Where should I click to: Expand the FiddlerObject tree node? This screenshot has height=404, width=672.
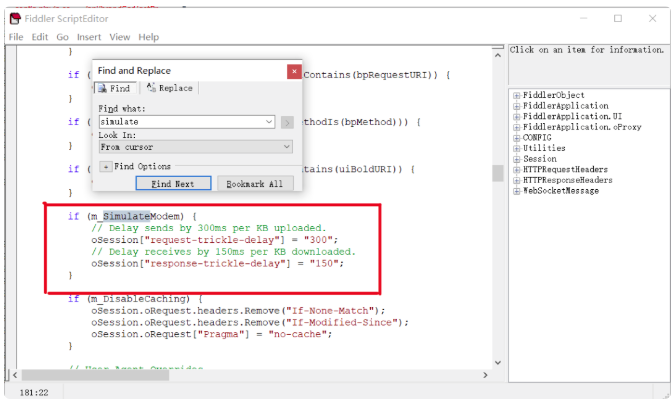(517, 96)
